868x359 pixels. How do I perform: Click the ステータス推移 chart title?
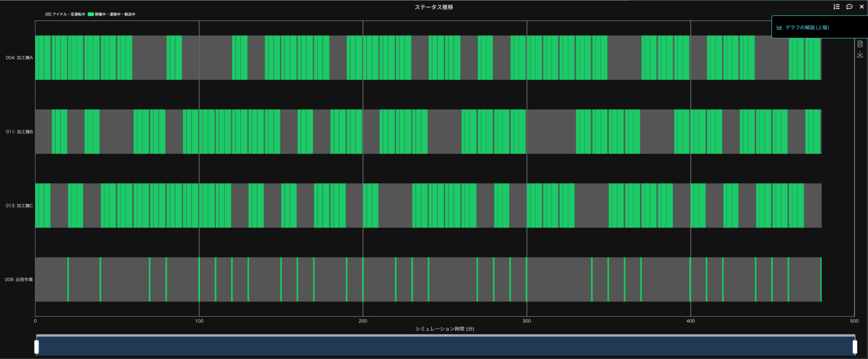(434, 7)
